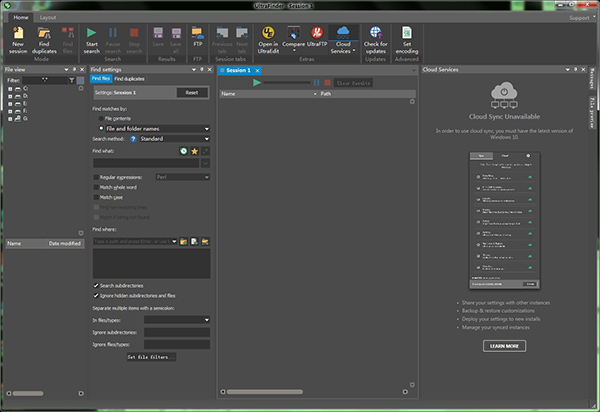
Task: Click the File view Filter input field
Action: point(44,80)
